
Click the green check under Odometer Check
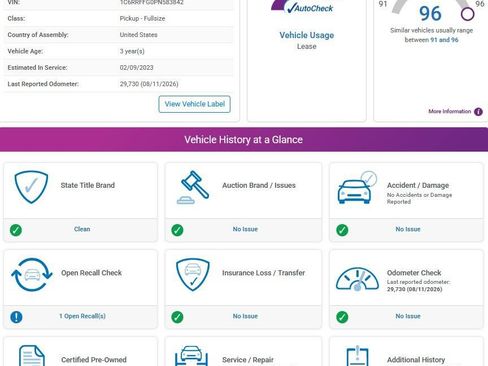[x=342, y=317]
